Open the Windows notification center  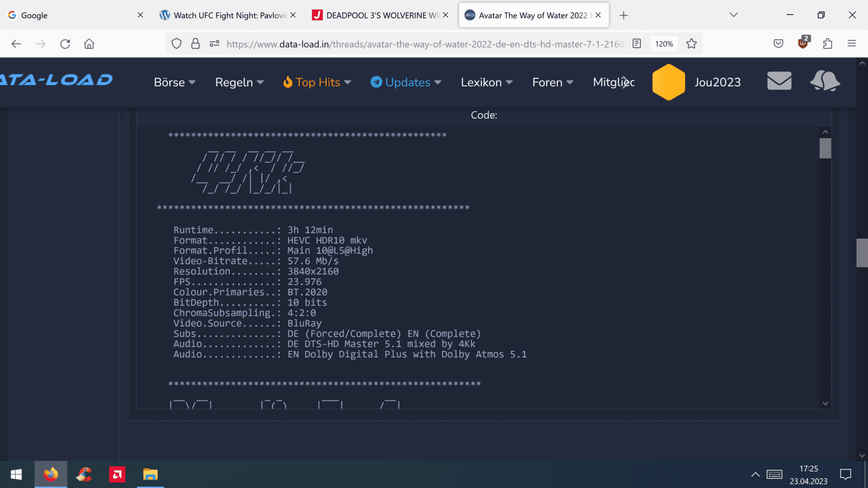tap(845, 474)
